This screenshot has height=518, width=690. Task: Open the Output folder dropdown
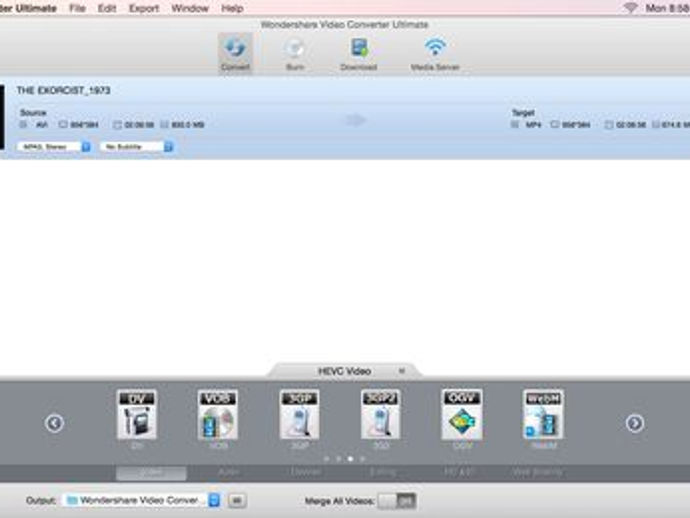coord(141,500)
